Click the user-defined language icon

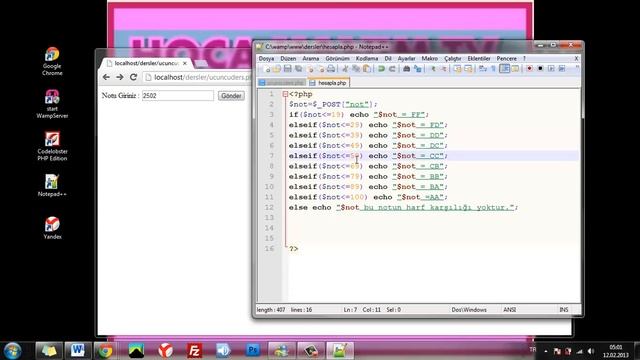515,69
